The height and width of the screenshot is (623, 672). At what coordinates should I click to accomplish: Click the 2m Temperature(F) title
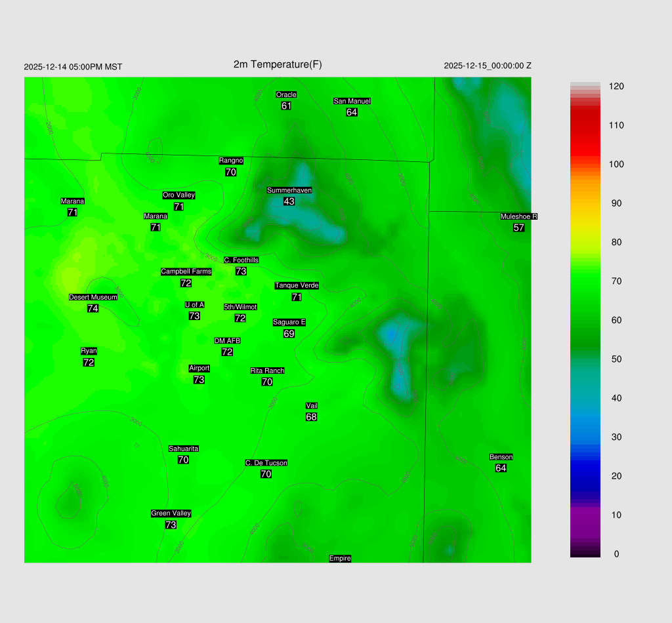tap(278, 64)
